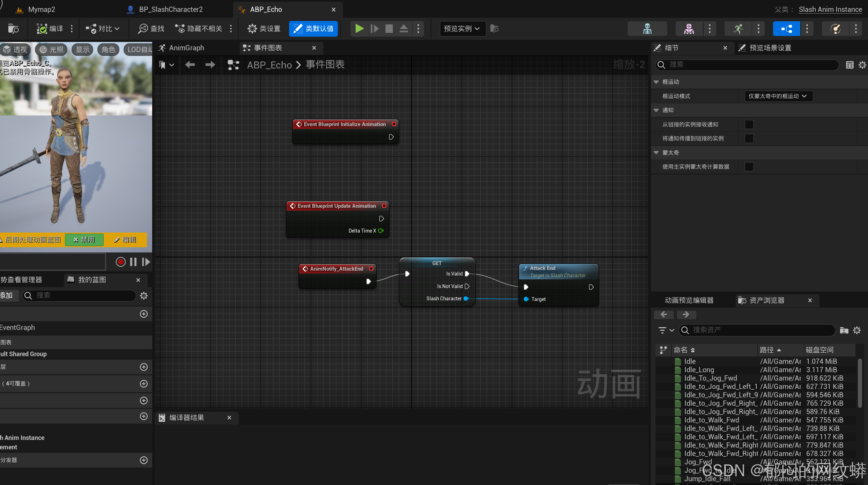Open the root motion mode dropdown

click(778, 96)
